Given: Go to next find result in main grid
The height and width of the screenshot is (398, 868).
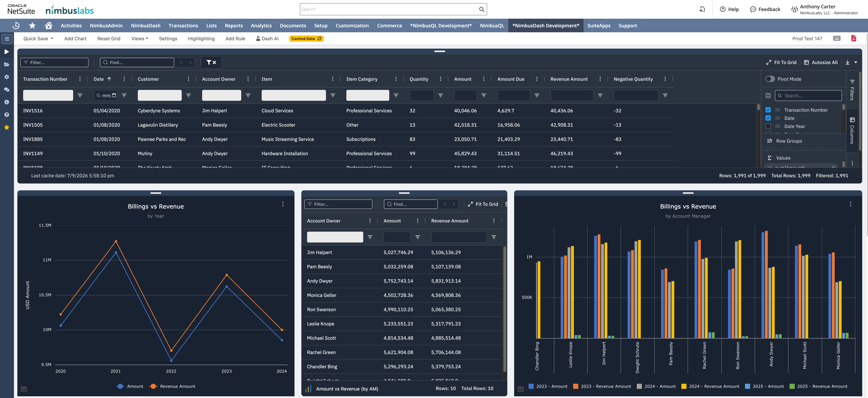Looking at the screenshot, I should tap(190, 62).
